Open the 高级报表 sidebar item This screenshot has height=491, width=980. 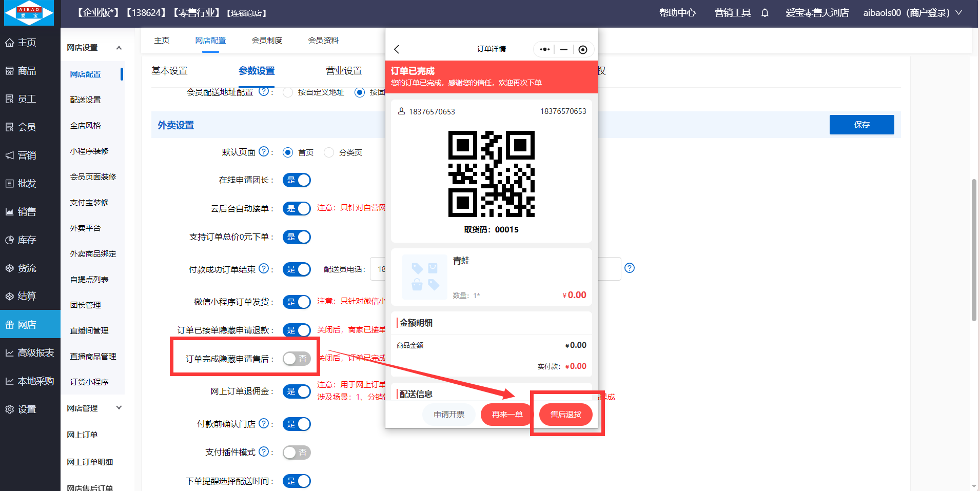pyautogui.click(x=30, y=353)
